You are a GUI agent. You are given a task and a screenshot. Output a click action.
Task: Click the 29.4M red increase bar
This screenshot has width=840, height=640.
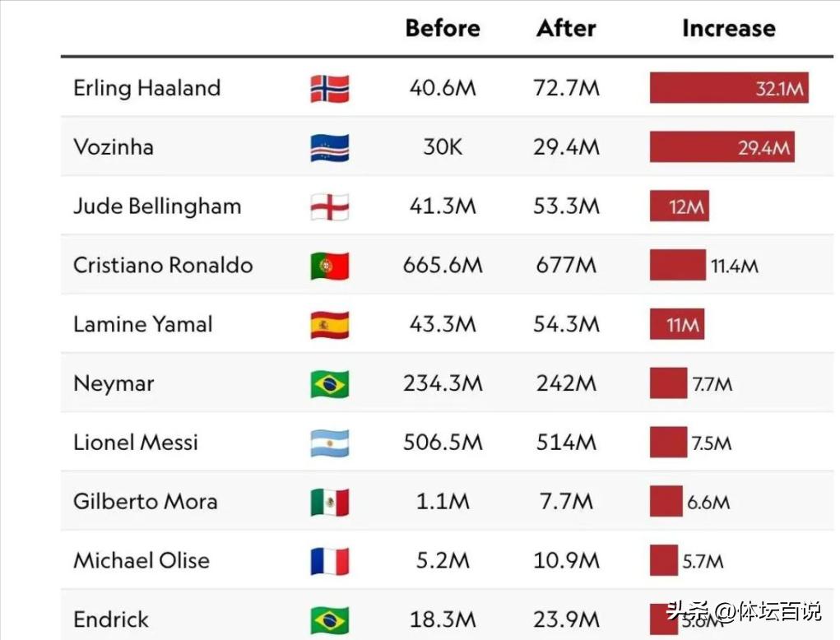722,146
